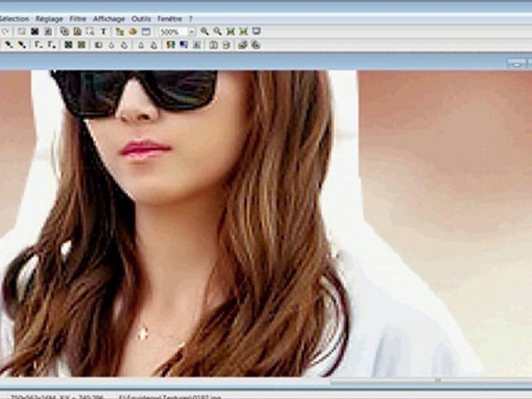The height and width of the screenshot is (399, 532).
Task: Minimize the image document window
Action: click(516, 63)
